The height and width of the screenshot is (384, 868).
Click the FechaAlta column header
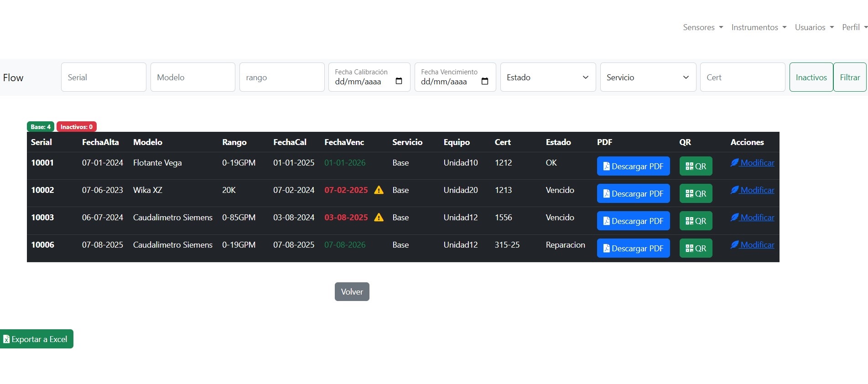point(100,142)
